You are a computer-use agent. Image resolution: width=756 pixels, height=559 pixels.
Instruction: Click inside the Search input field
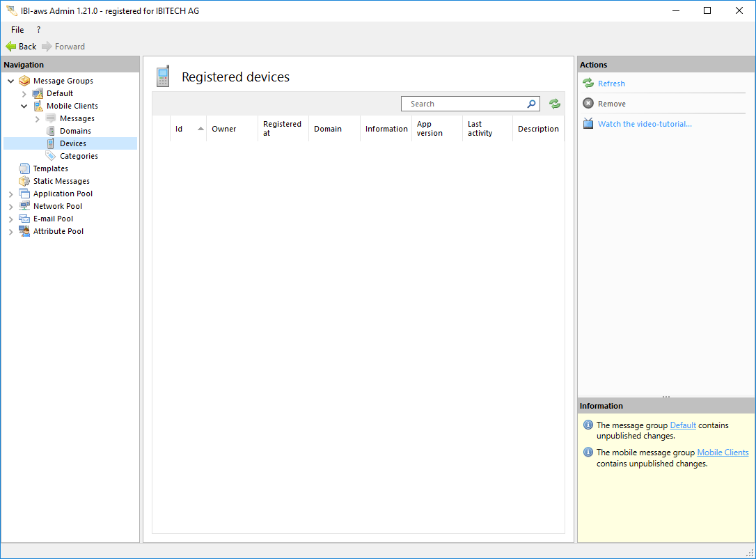click(463, 104)
